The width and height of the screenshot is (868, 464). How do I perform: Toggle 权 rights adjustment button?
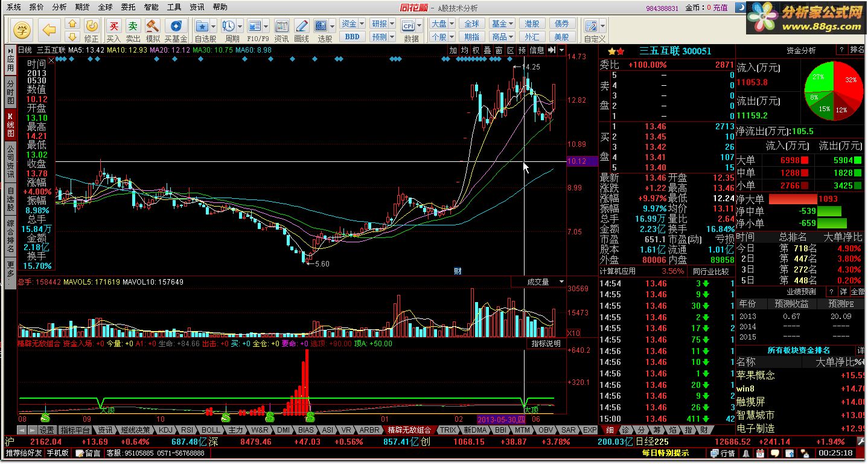[476, 50]
